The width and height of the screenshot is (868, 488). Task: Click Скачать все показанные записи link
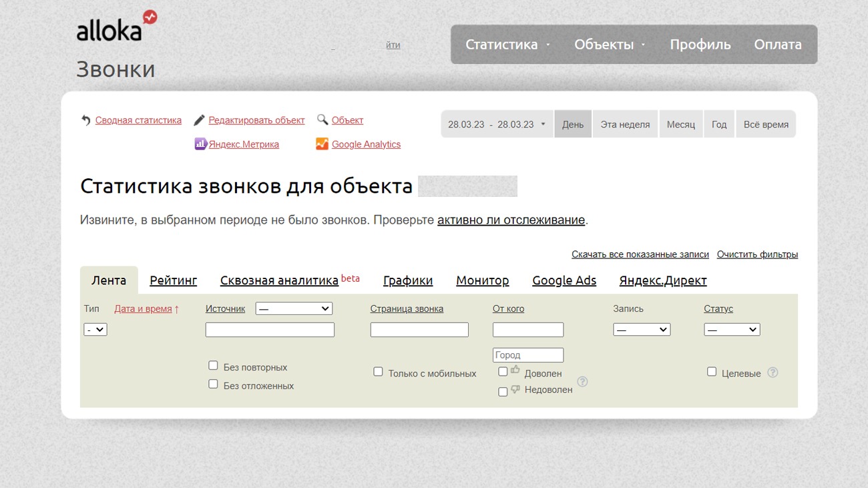pyautogui.click(x=640, y=254)
